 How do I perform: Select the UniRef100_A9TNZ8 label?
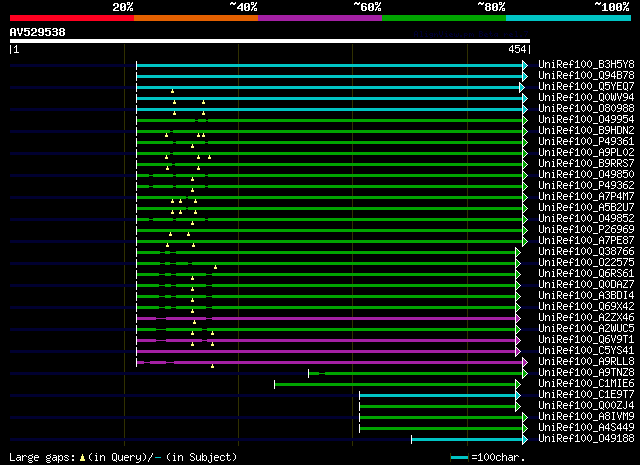coord(586,373)
